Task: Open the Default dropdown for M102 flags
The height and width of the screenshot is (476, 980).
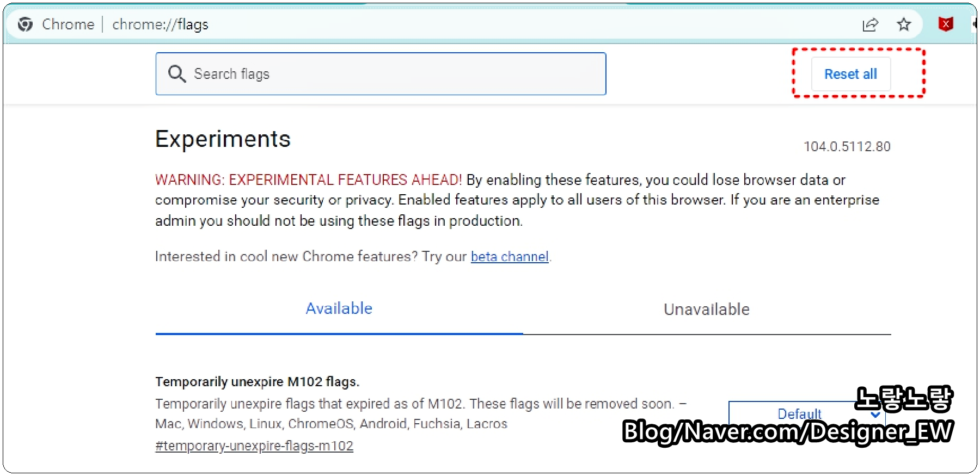Action: tap(807, 414)
